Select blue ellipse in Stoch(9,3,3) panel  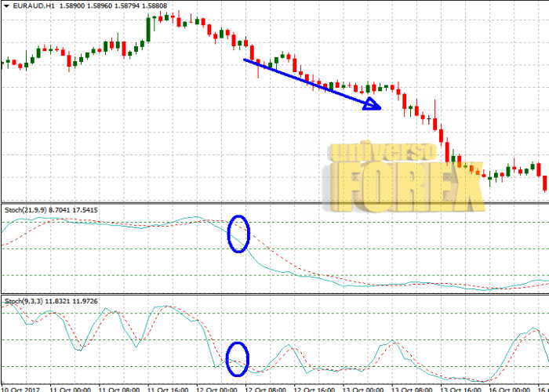238,360
